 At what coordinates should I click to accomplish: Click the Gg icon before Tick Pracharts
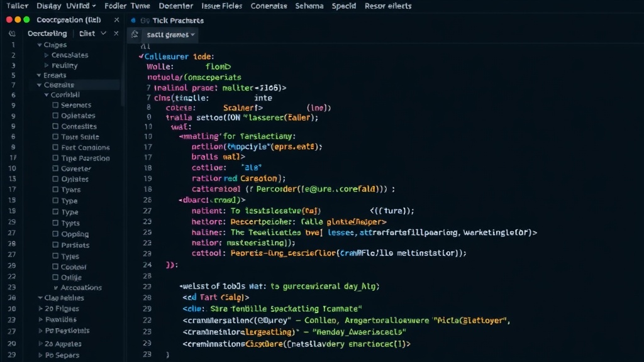(145, 21)
